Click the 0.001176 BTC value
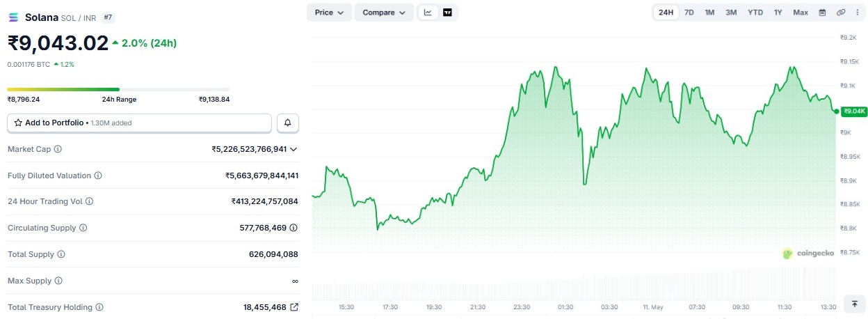 [x=29, y=64]
